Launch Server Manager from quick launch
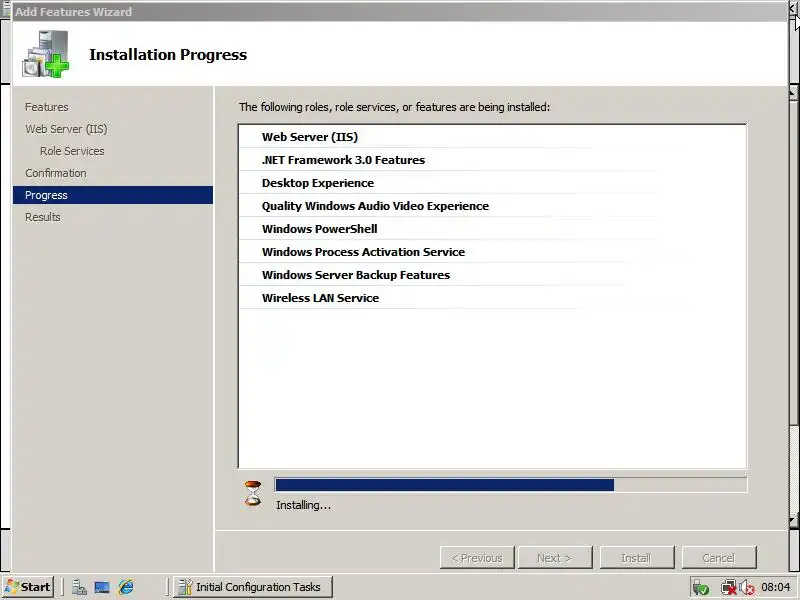The image size is (800, 600). tap(79, 587)
